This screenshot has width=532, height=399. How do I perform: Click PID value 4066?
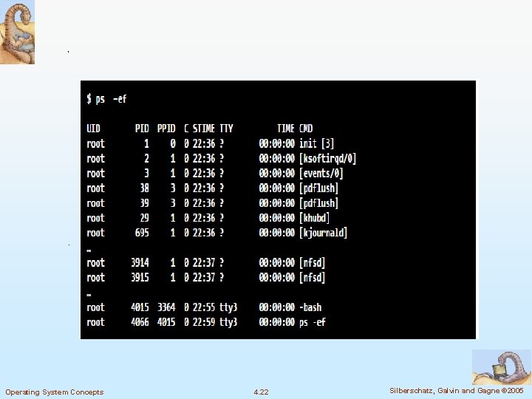point(140,322)
